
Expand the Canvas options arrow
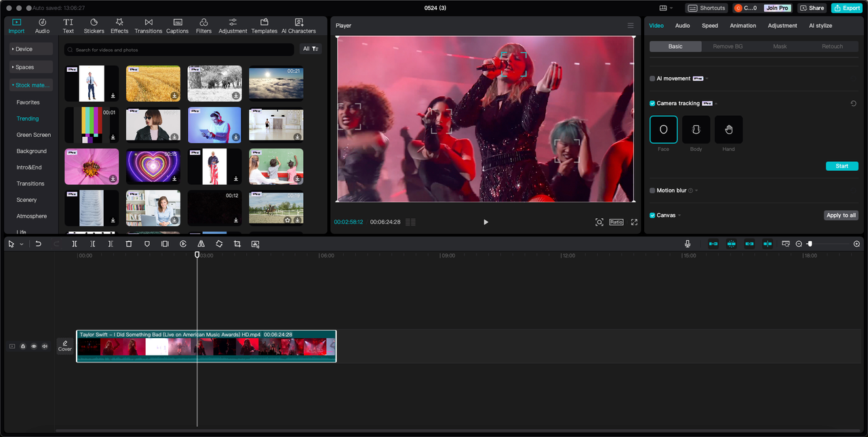pos(679,215)
